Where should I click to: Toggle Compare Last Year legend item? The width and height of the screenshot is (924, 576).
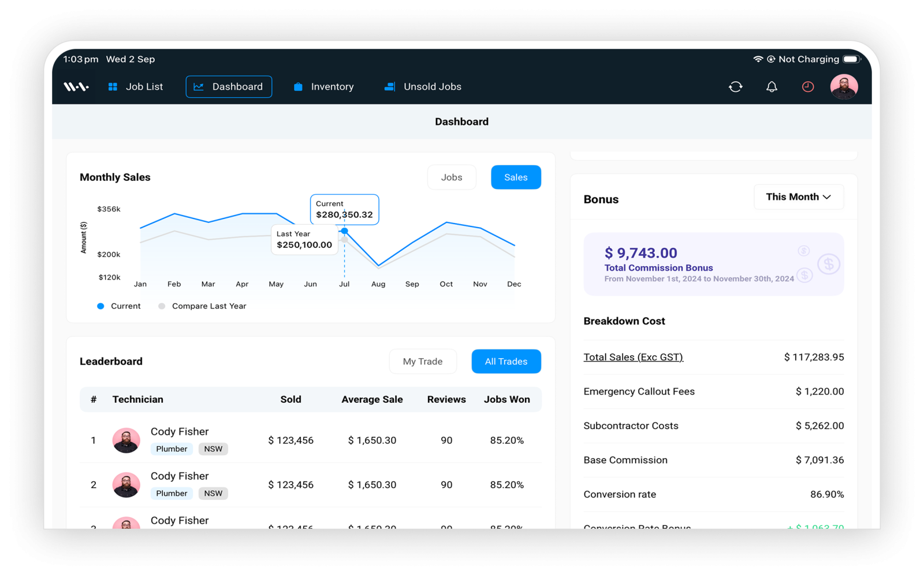pos(202,306)
